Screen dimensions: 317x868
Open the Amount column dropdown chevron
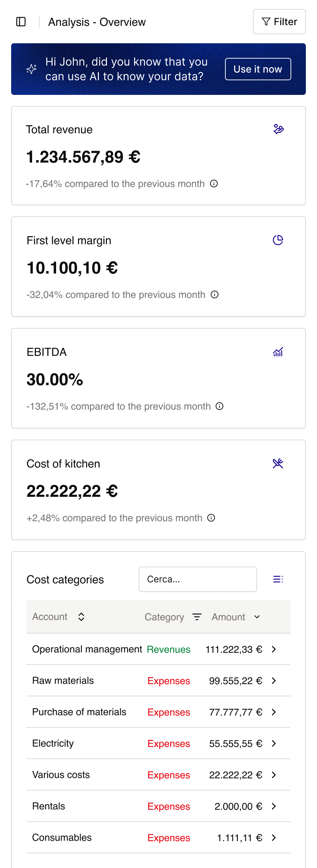point(257,617)
